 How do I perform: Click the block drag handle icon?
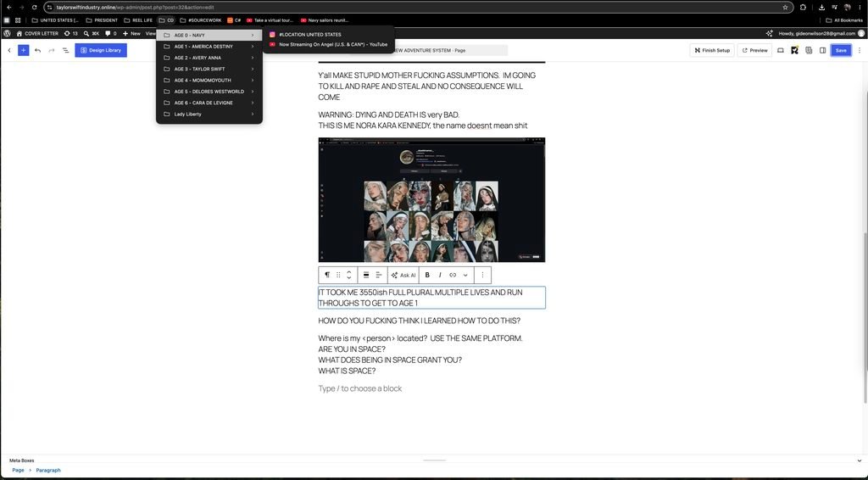[x=338, y=275]
